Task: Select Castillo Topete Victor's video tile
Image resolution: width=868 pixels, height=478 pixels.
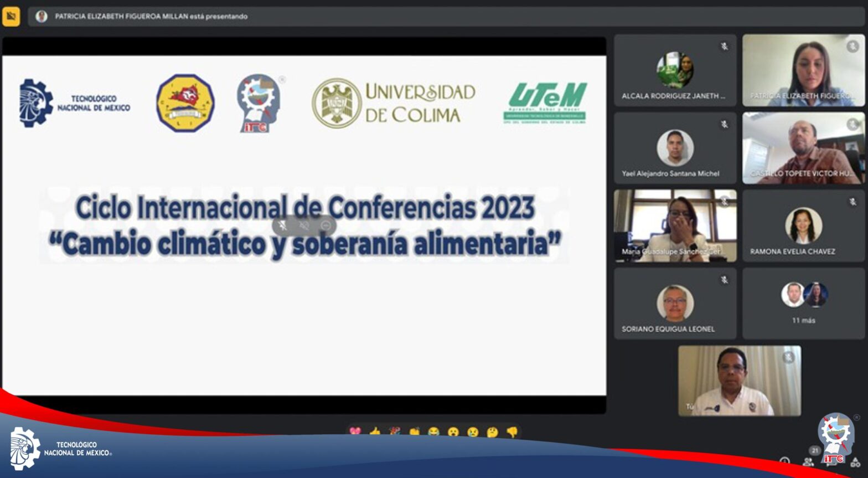Action: 803,148
